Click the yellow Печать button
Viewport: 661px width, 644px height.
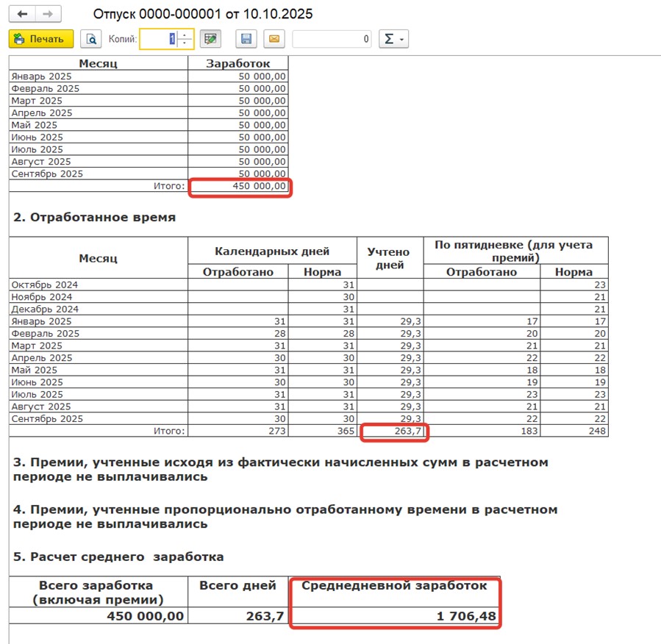[41, 39]
